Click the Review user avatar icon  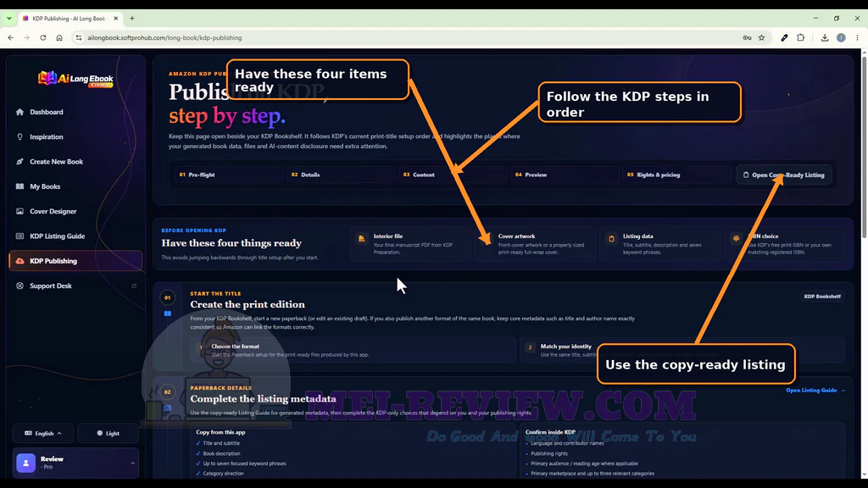coord(26,463)
